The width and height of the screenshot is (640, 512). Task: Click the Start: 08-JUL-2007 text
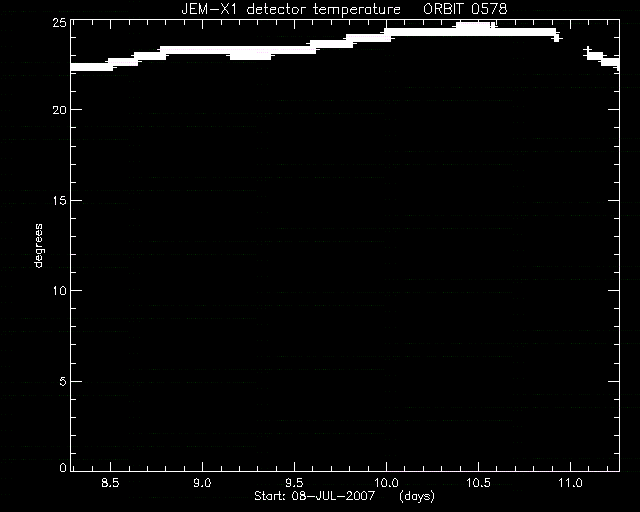coord(314,496)
